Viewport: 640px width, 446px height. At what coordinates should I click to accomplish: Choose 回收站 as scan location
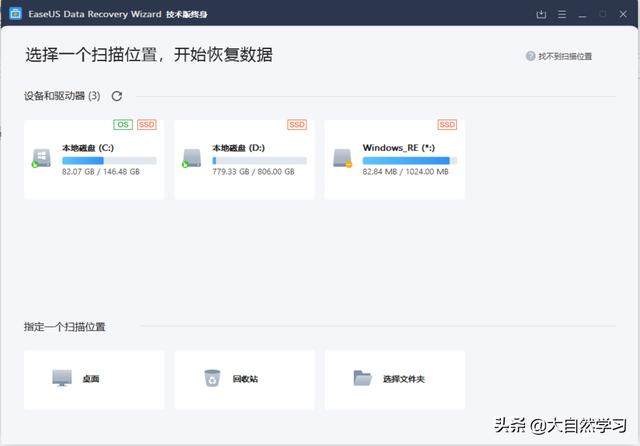tap(245, 379)
